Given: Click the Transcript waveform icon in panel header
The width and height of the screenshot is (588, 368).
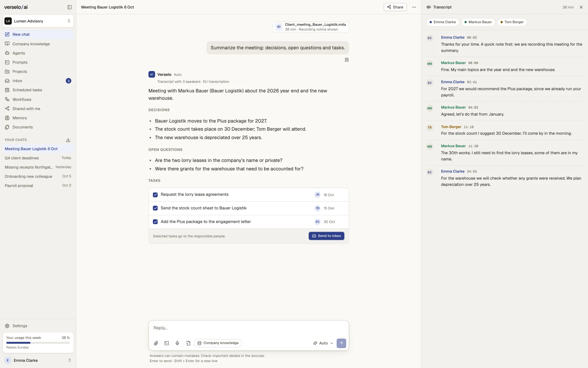Looking at the screenshot, I should 429,7.
